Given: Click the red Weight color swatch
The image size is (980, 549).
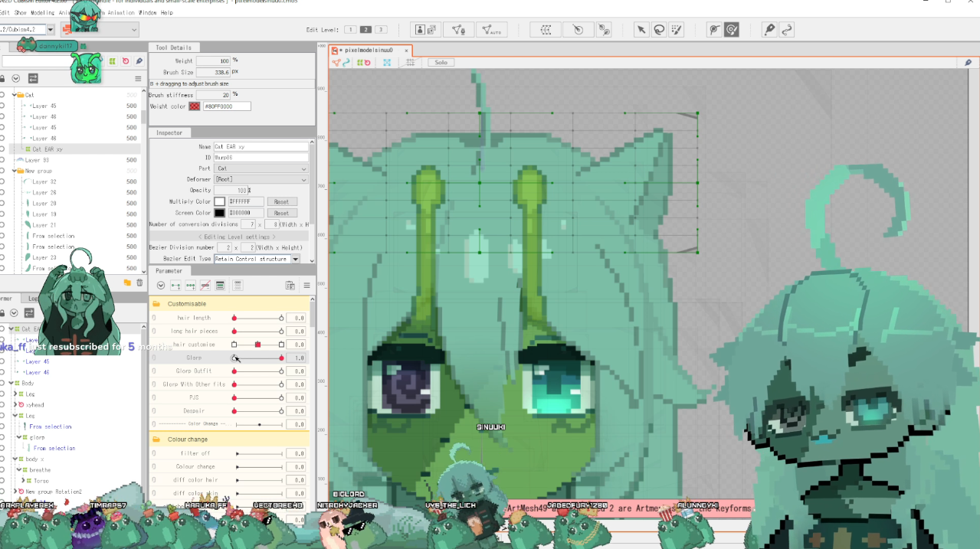Looking at the screenshot, I should (195, 106).
